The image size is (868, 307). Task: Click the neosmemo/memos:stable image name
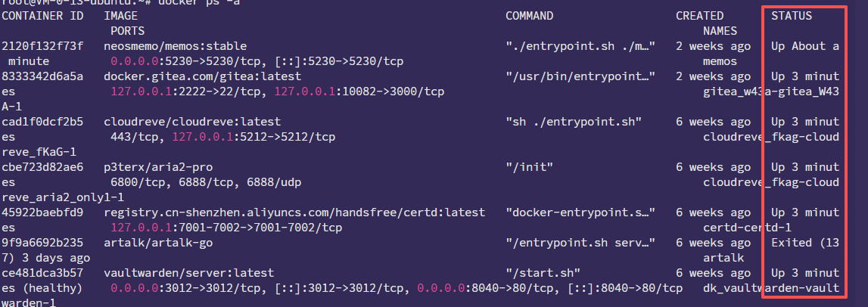pyautogui.click(x=175, y=46)
